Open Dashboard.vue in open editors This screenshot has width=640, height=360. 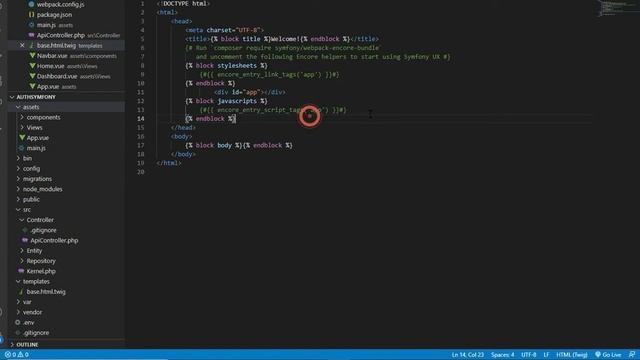pyautogui.click(x=73, y=76)
